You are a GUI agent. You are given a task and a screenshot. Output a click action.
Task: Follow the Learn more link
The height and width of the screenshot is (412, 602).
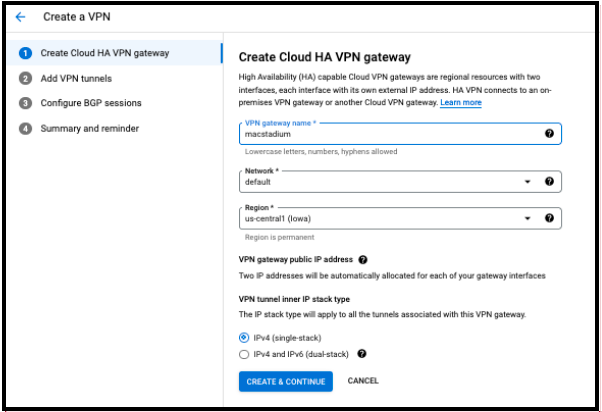point(461,103)
